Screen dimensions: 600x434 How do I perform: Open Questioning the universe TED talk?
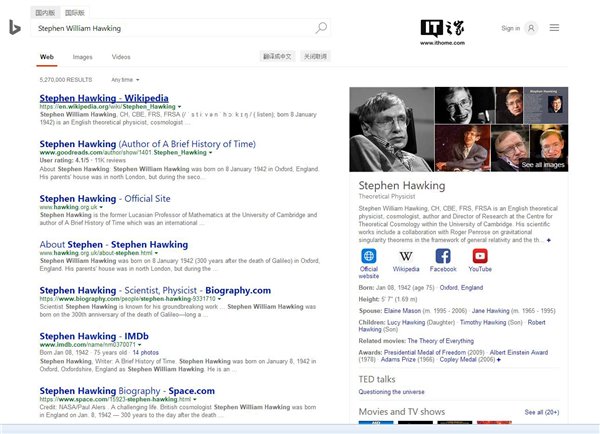point(391,392)
